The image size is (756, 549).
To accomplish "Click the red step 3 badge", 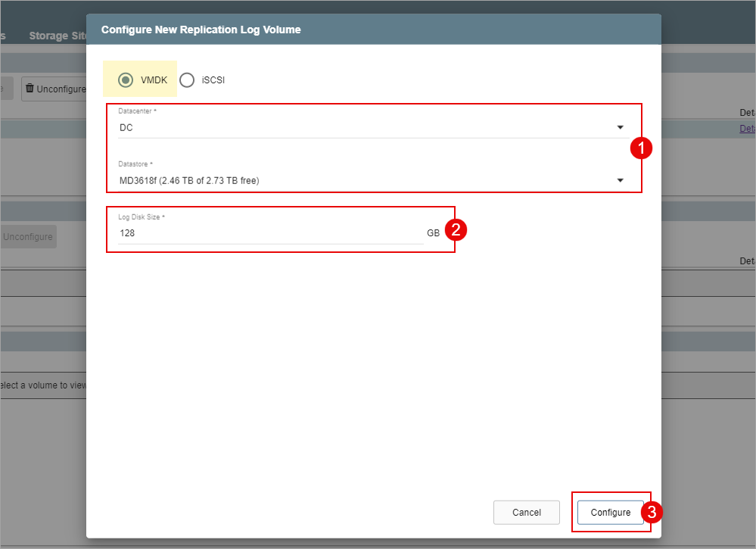I will (652, 512).
